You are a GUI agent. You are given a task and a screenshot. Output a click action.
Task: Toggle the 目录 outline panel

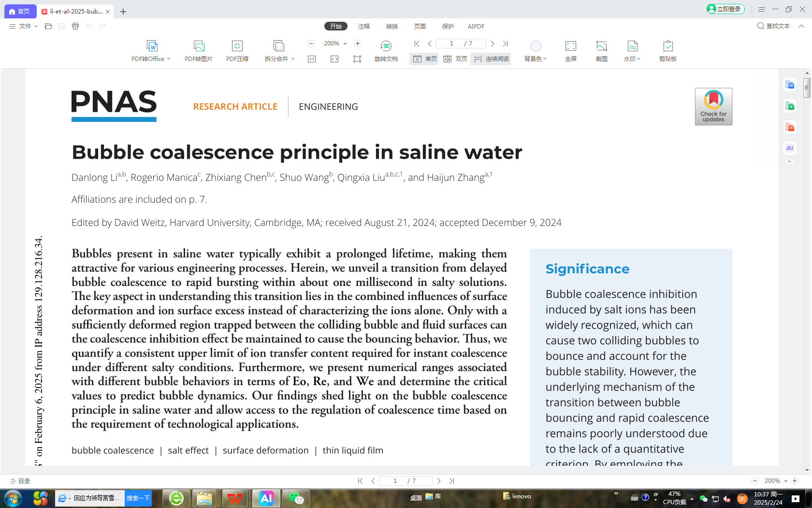(x=20, y=481)
